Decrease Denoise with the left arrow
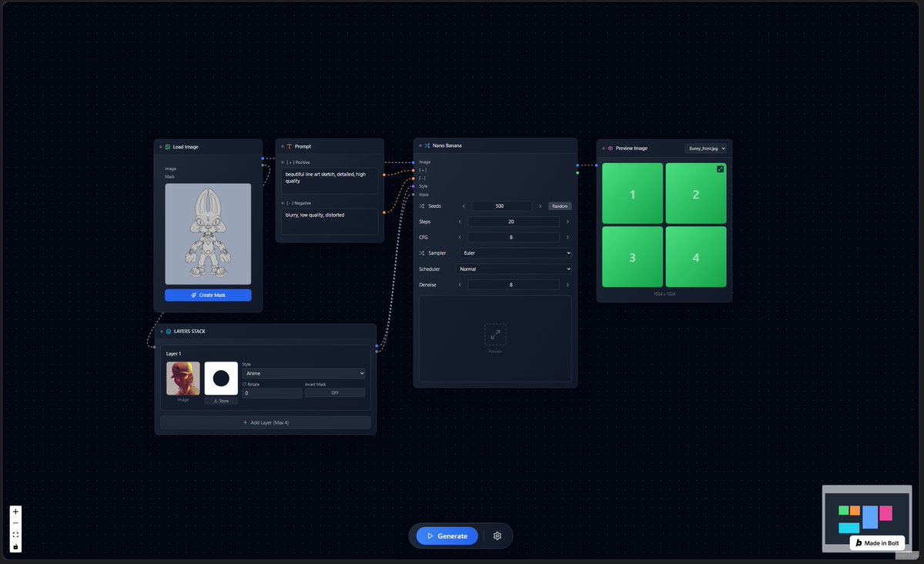 (x=460, y=285)
